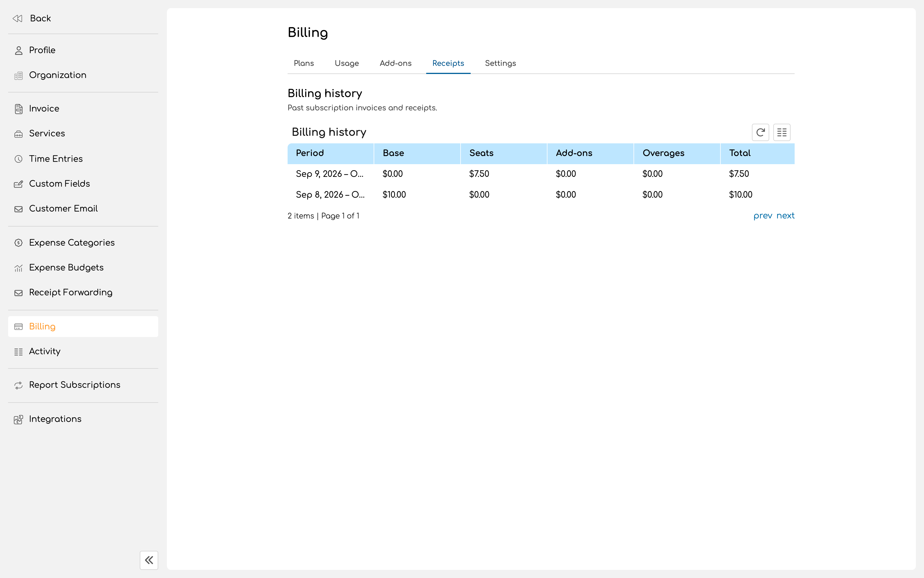Click the $10.00 Base amount
Screen dimensions: 924x578
[x=394, y=195]
